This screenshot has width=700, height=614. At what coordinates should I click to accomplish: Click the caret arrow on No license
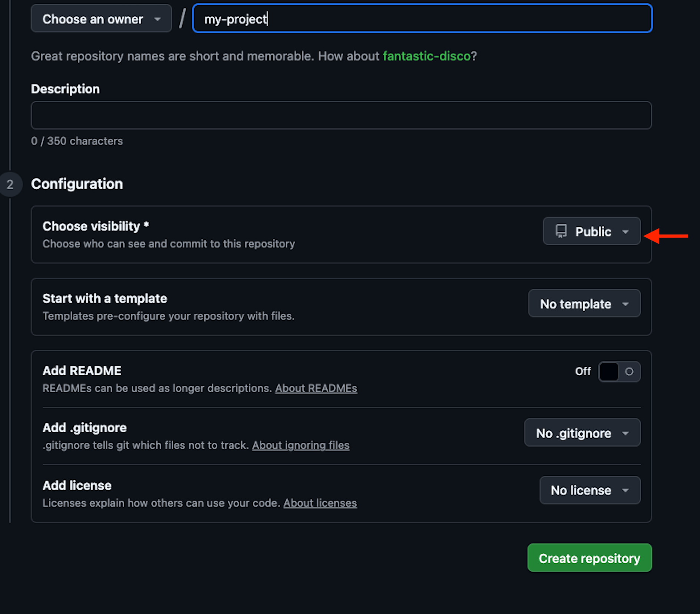625,490
